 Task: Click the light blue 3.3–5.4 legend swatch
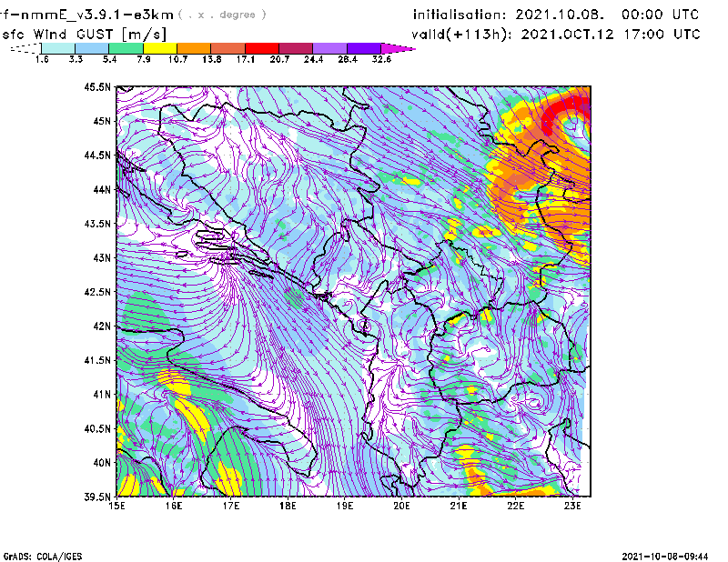click(x=92, y=48)
